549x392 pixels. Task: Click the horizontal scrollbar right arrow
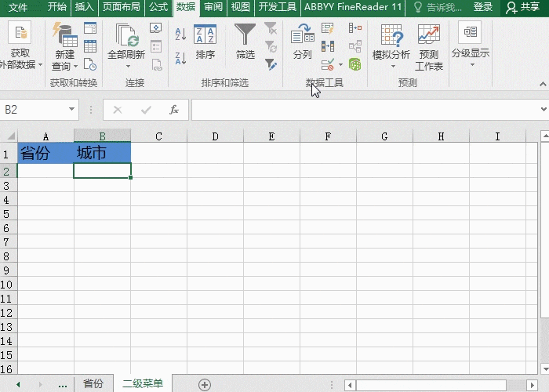[x=533, y=386]
